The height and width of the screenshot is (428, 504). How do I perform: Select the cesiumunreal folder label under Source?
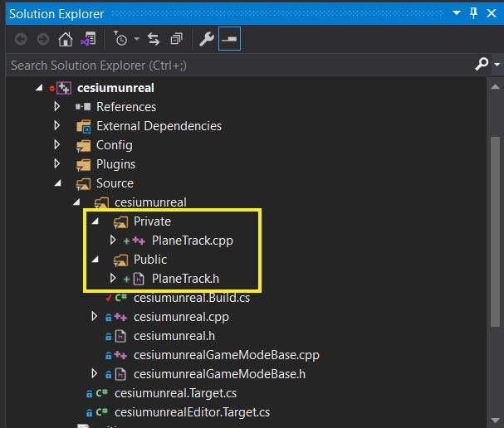(150, 202)
